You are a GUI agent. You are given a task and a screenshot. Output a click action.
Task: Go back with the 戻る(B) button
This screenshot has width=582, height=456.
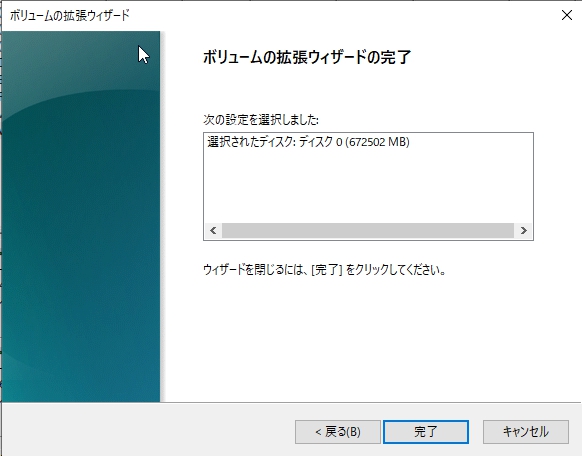click(338, 432)
